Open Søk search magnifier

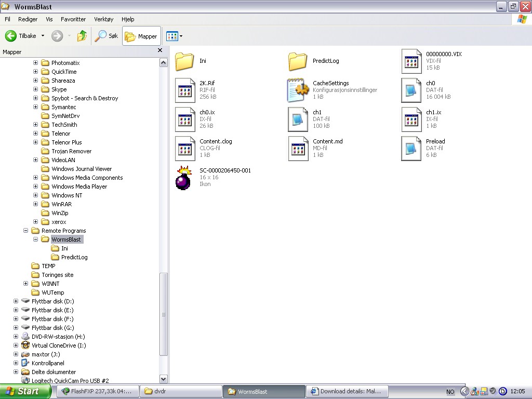106,36
